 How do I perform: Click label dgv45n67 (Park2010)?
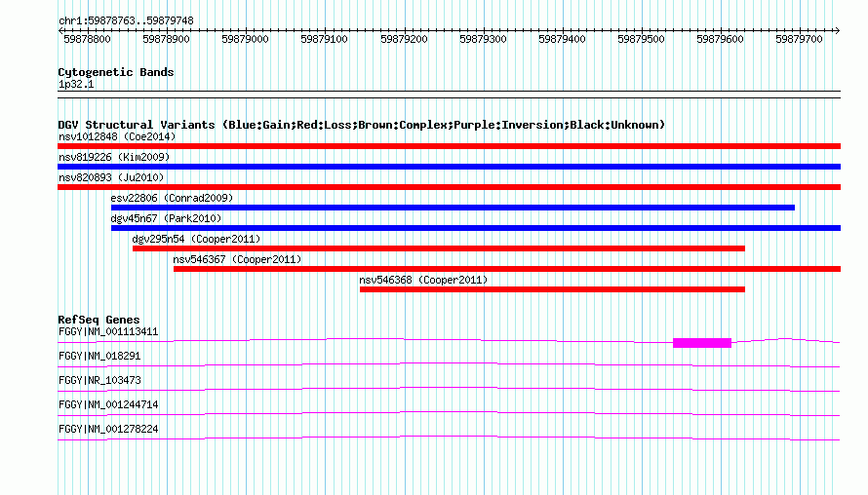point(166,218)
